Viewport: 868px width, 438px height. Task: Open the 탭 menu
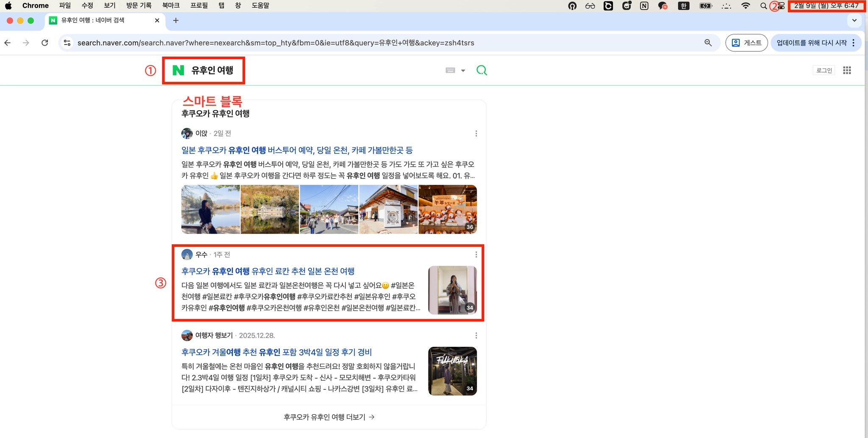pyautogui.click(x=221, y=6)
